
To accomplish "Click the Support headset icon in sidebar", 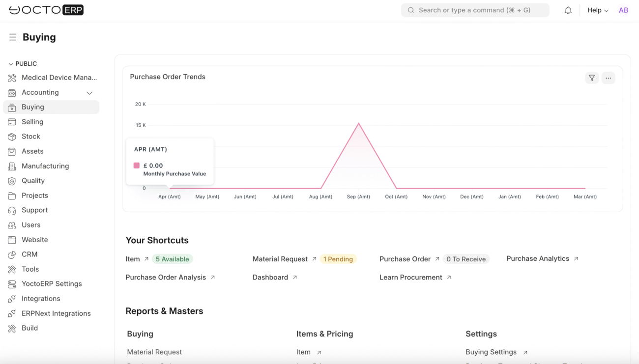I will pyautogui.click(x=12, y=210).
